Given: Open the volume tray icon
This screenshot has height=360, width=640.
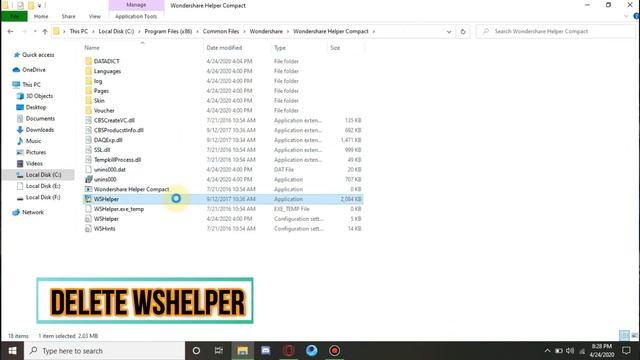Looking at the screenshot, I should point(570,351).
